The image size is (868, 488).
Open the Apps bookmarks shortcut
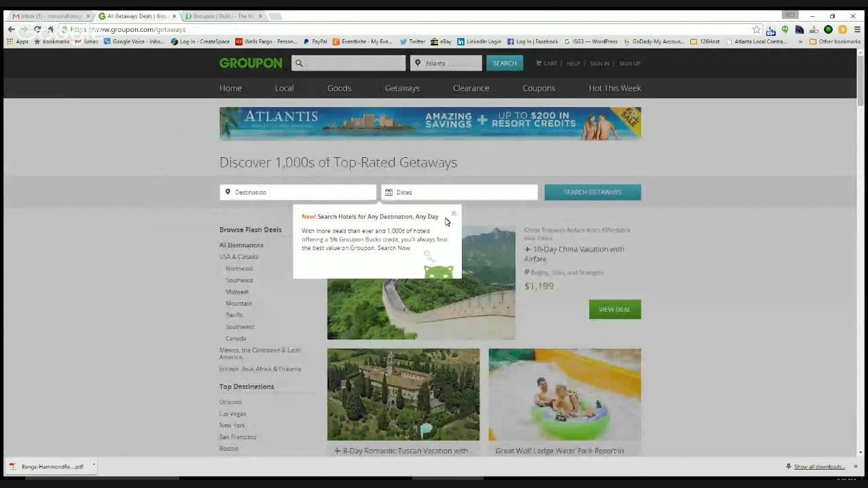pos(18,42)
